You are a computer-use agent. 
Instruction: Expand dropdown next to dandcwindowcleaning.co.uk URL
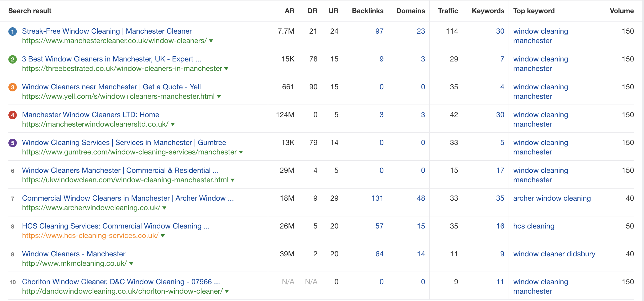pyautogui.click(x=227, y=292)
